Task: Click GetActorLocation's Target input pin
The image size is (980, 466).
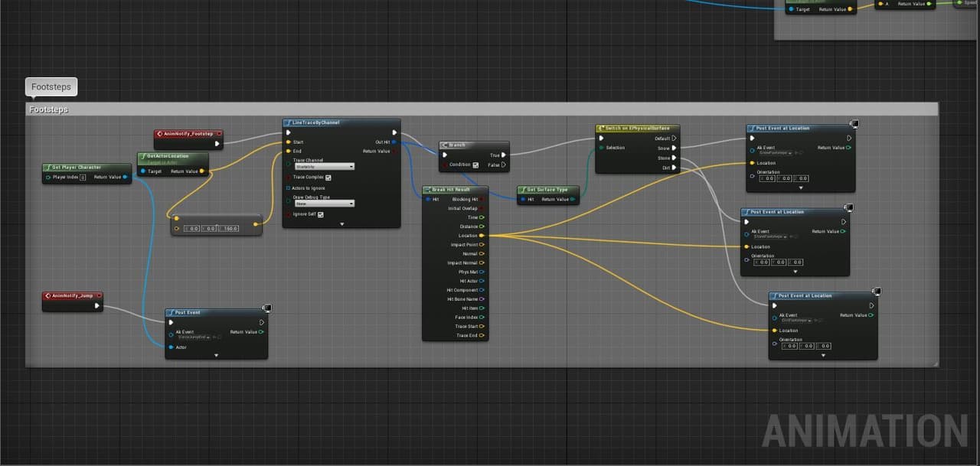Action: coord(143,171)
